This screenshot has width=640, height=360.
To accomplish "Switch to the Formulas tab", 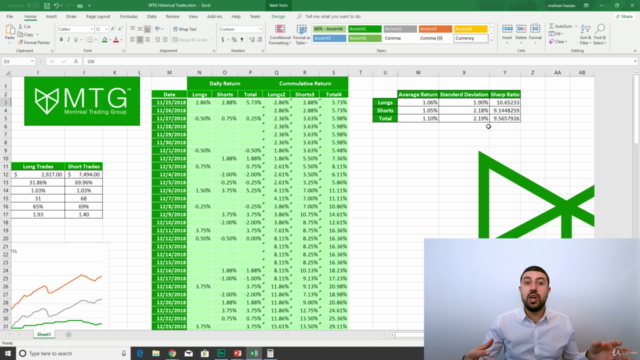I will [x=129, y=17].
